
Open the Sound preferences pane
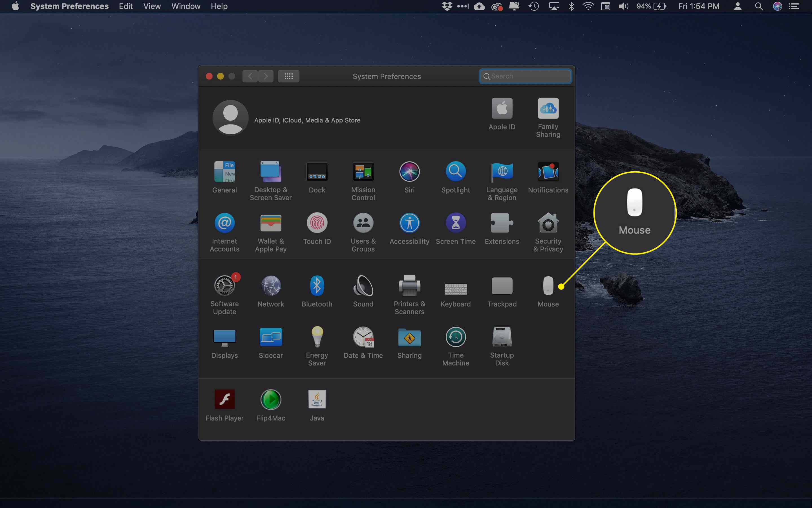pyautogui.click(x=363, y=291)
